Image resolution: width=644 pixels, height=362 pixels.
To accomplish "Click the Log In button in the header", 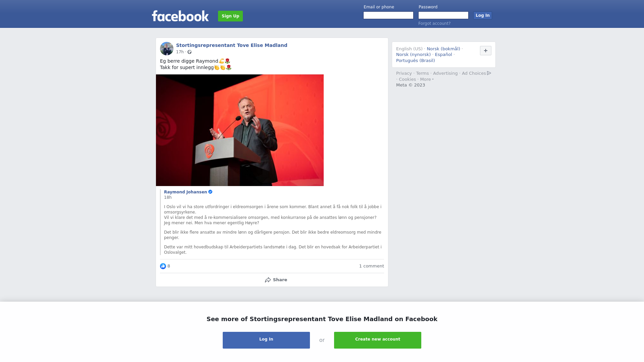I will click(482, 15).
